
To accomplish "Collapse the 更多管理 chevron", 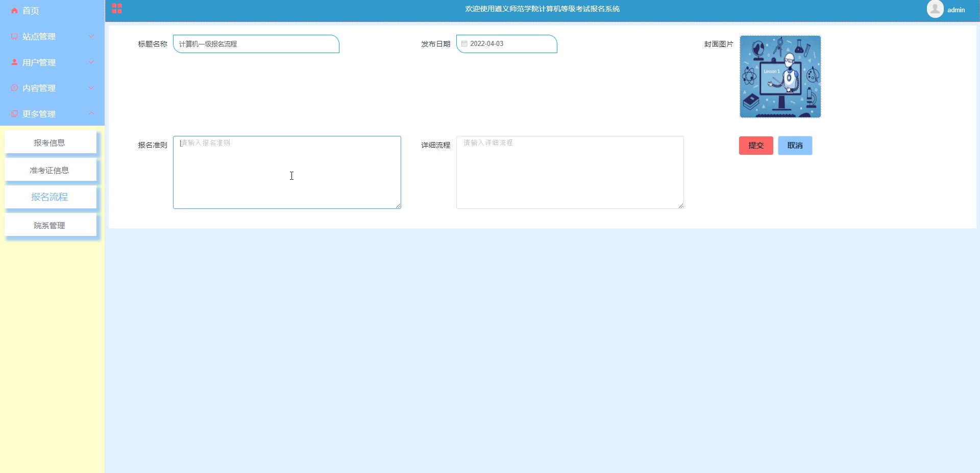I will coord(91,113).
